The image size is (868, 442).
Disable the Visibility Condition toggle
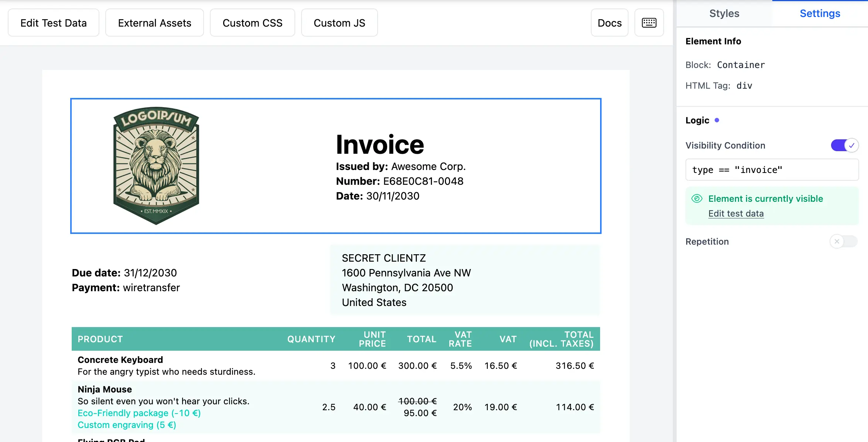tap(844, 145)
